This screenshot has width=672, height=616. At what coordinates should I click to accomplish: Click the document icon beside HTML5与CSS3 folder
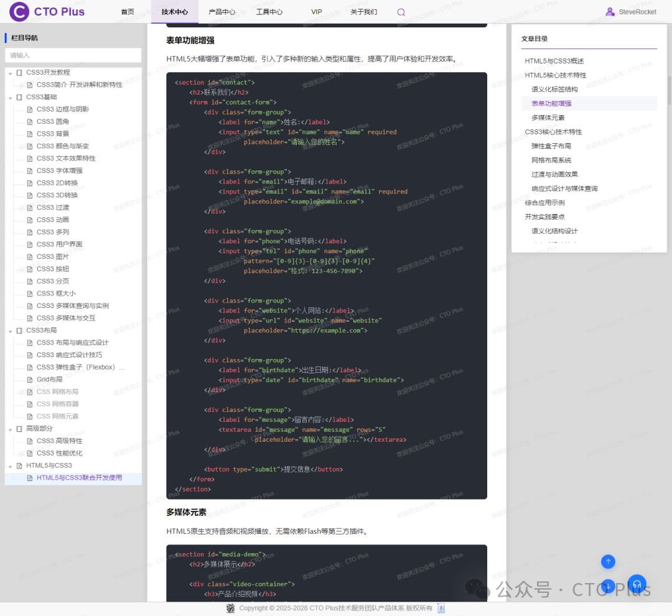pyautogui.click(x=19, y=465)
